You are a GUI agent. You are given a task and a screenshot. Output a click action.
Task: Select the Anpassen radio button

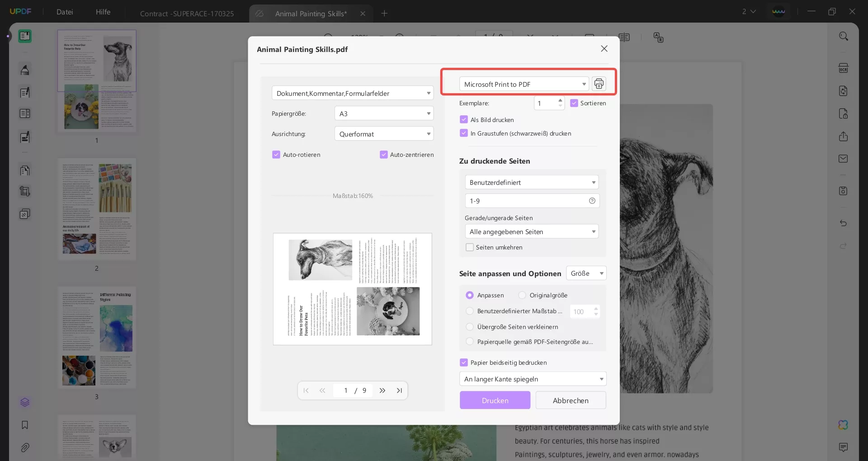[x=470, y=295]
